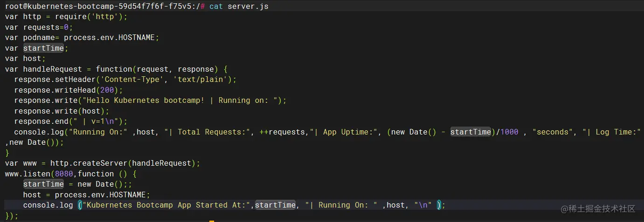Click the '| App Uptime:' string
Screen dimensions: 644x222
(344, 132)
